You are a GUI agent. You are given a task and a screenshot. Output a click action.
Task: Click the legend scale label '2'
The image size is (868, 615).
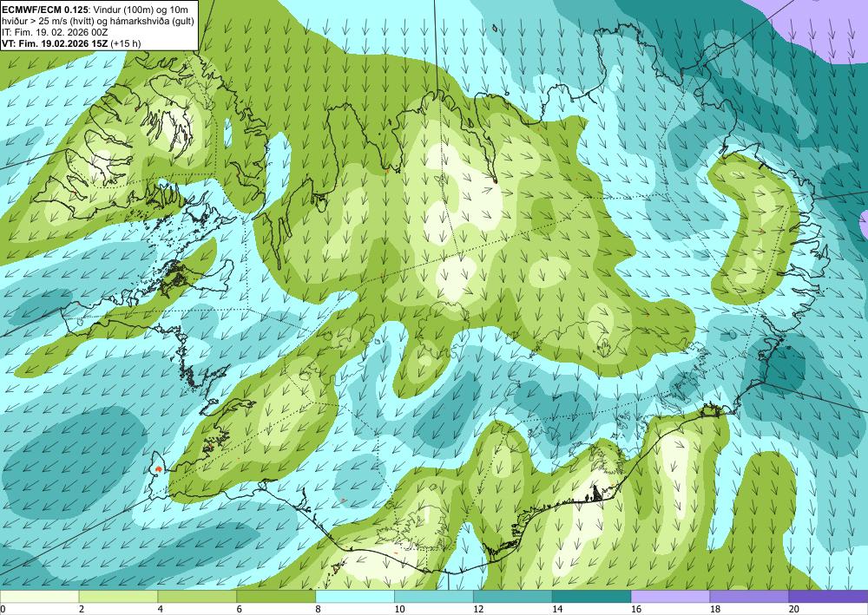pos(82,609)
